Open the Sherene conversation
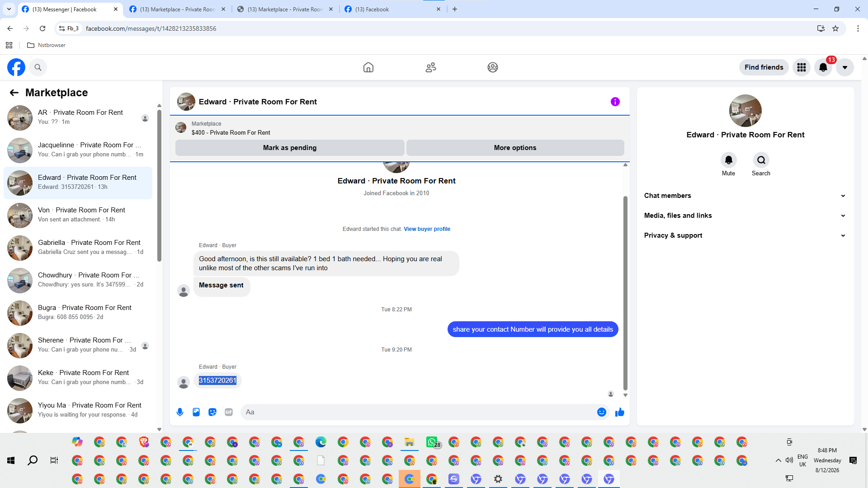 pos(78,346)
